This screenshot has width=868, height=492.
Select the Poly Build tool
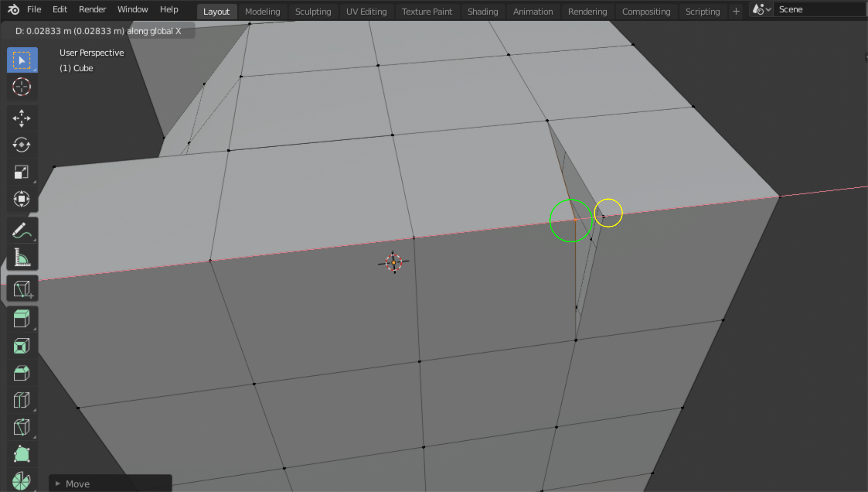click(x=22, y=454)
